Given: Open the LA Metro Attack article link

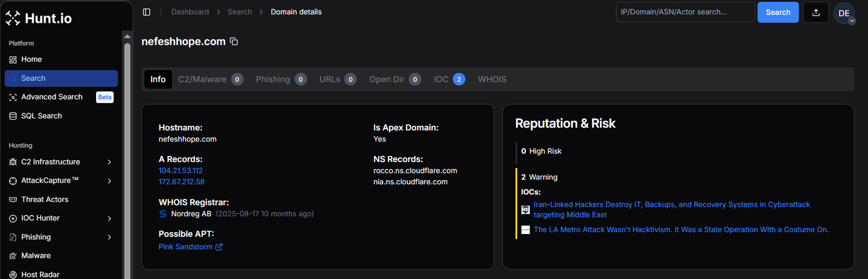Looking at the screenshot, I should pos(681,230).
